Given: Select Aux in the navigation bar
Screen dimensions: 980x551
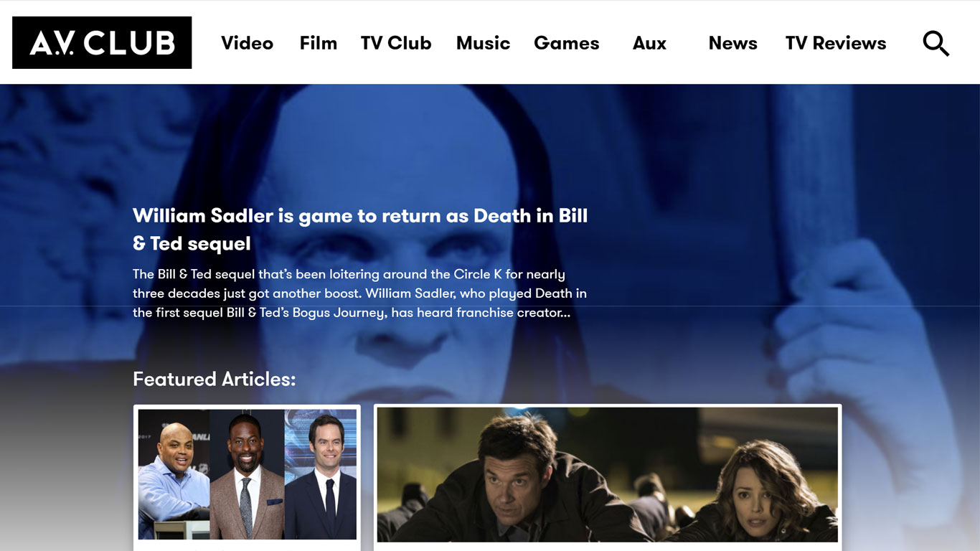Looking at the screenshot, I should click(x=649, y=43).
